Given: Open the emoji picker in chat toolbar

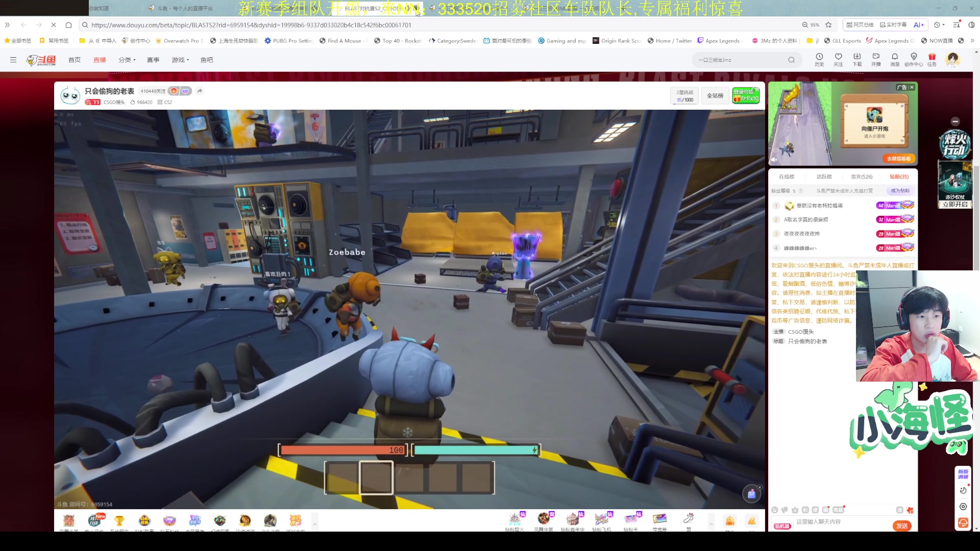Looking at the screenshot, I should click(775, 510).
